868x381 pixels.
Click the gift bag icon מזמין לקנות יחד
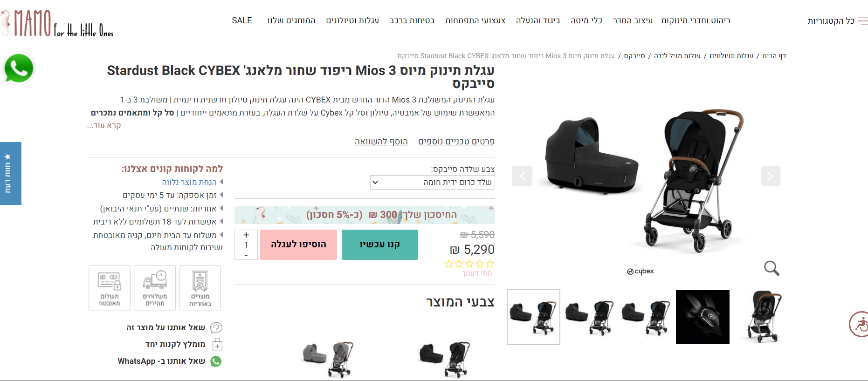pos(217,345)
